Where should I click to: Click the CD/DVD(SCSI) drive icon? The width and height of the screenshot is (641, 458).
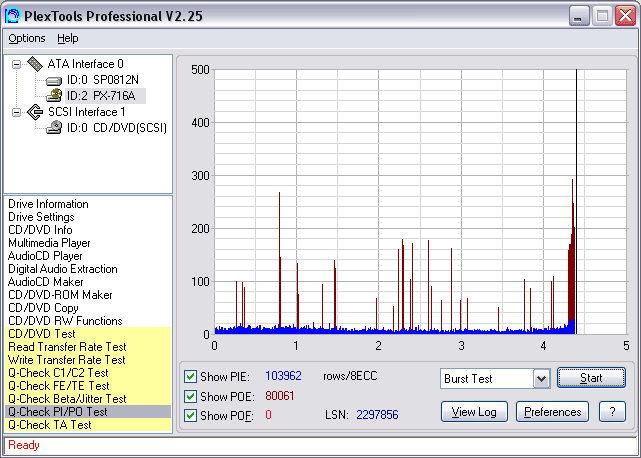coord(54,128)
